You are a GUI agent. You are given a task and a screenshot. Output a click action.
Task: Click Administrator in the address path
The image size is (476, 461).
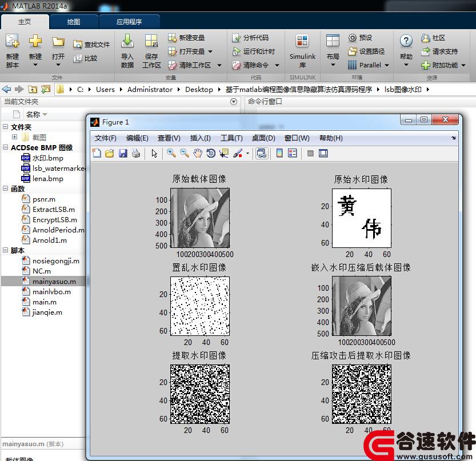(x=150, y=90)
